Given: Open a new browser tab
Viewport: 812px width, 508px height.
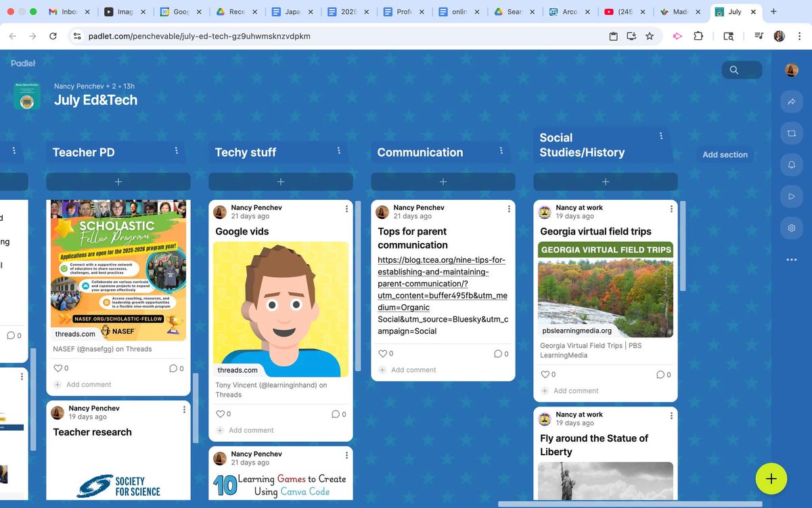Looking at the screenshot, I should [773, 12].
